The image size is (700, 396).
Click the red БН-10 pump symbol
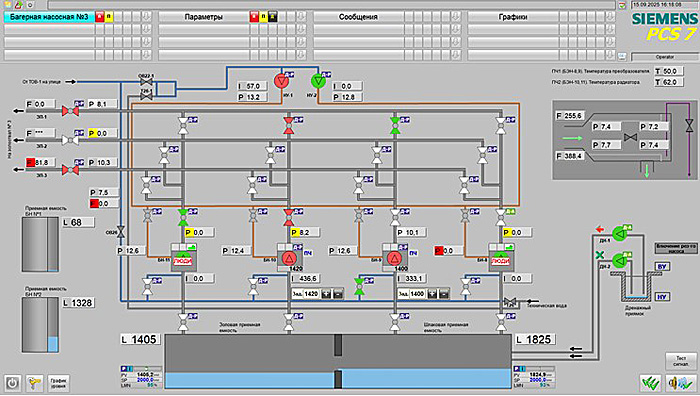click(x=288, y=258)
